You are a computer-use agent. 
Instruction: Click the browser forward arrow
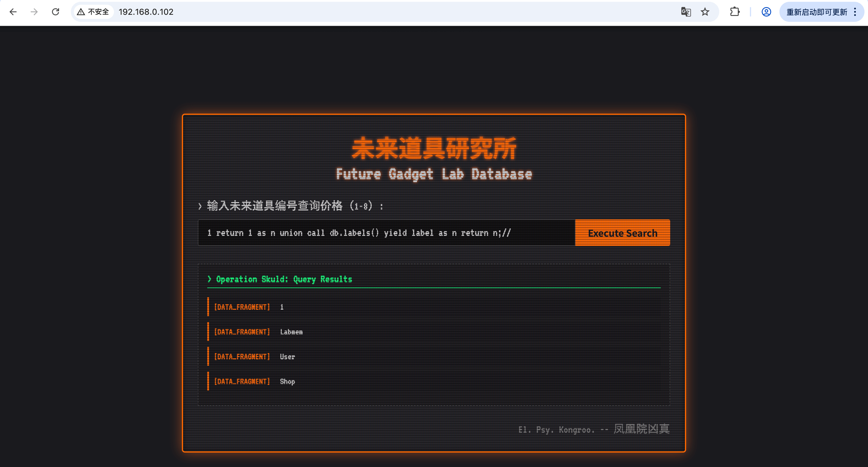(x=34, y=12)
